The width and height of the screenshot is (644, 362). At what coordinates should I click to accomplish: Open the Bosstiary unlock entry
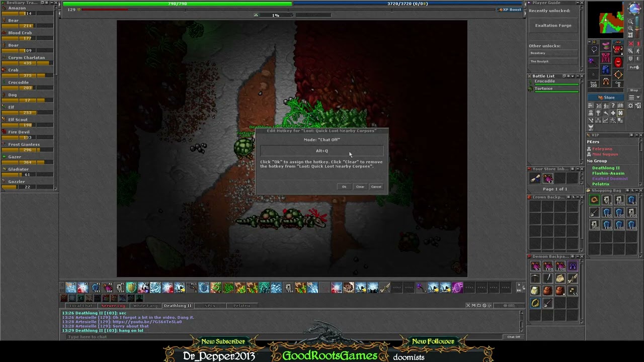point(553,53)
